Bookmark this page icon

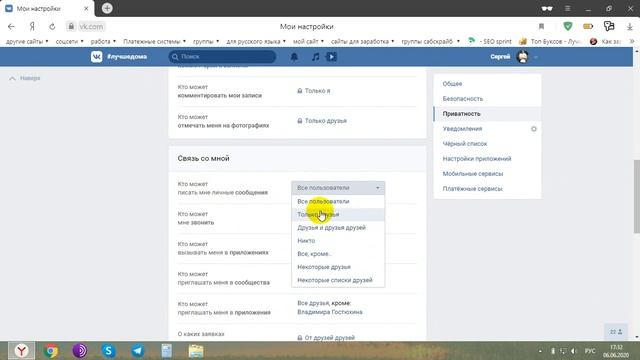(x=541, y=27)
